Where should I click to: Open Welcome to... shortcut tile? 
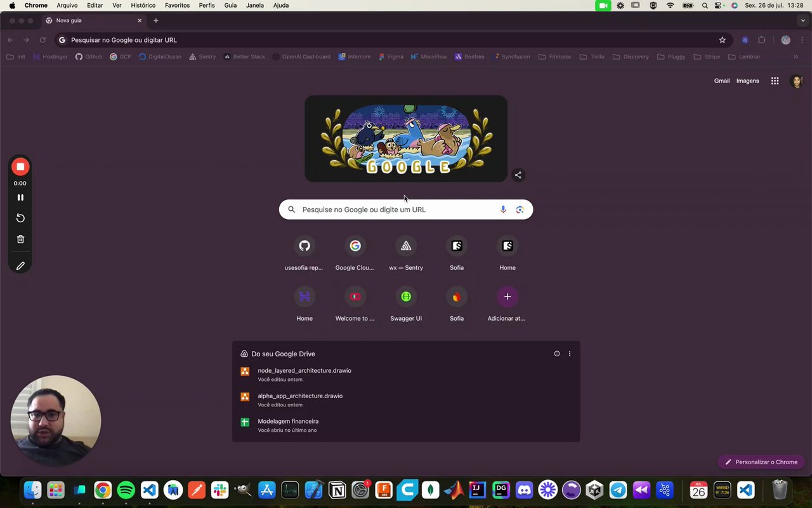click(355, 304)
